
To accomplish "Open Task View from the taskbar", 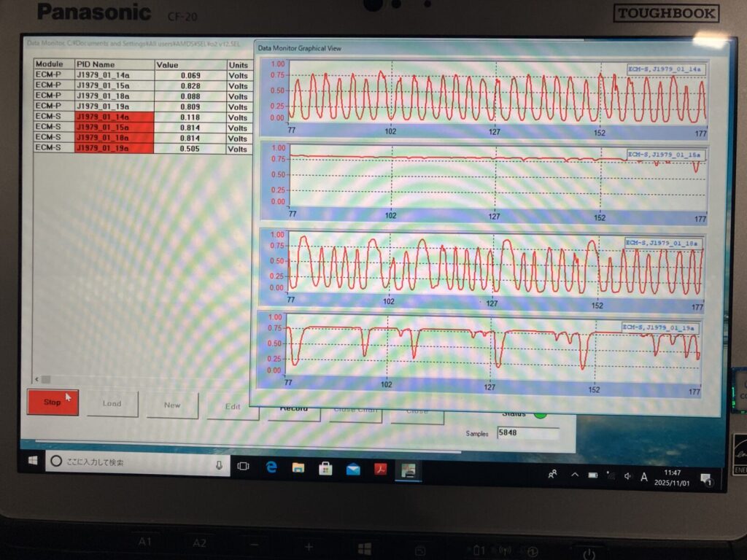I will [x=244, y=466].
